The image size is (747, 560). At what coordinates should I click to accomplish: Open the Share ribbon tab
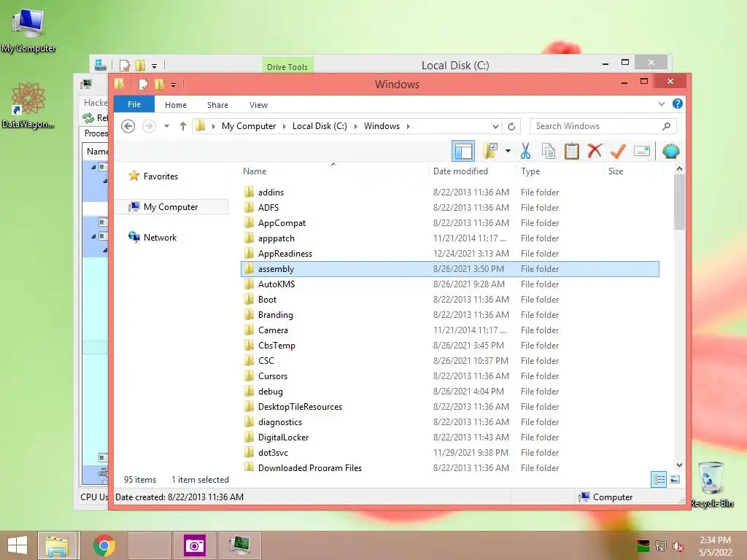pyautogui.click(x=217, y=105)
